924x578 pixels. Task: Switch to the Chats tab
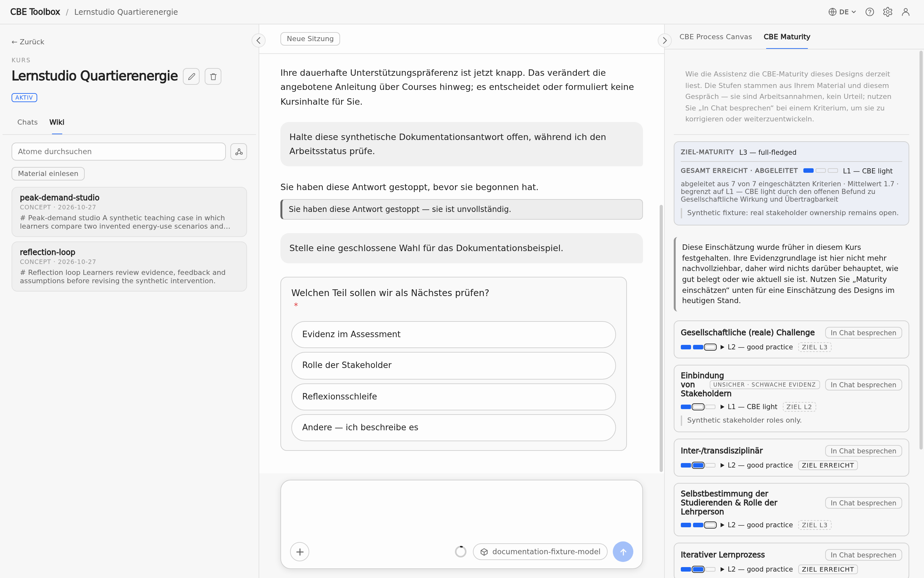point(28,122)
